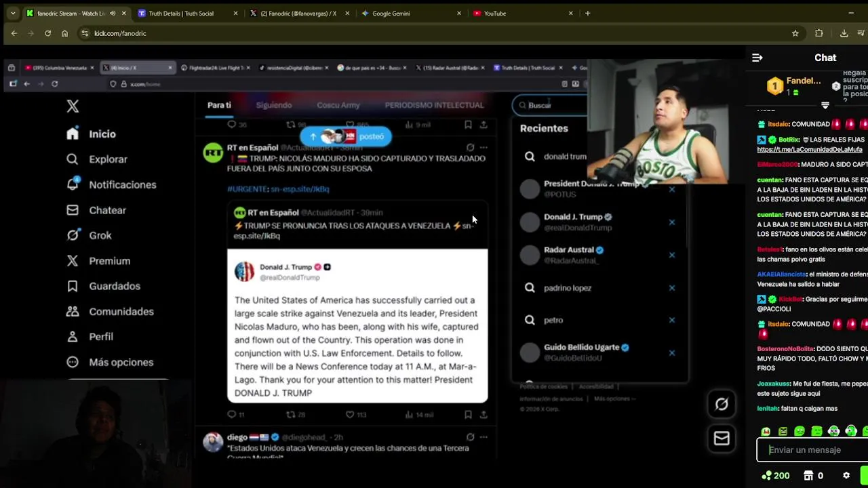The height and width of the screenshot is (488, 868).
Task: Open Comunidades in the X sidebar
Action: 110,312
